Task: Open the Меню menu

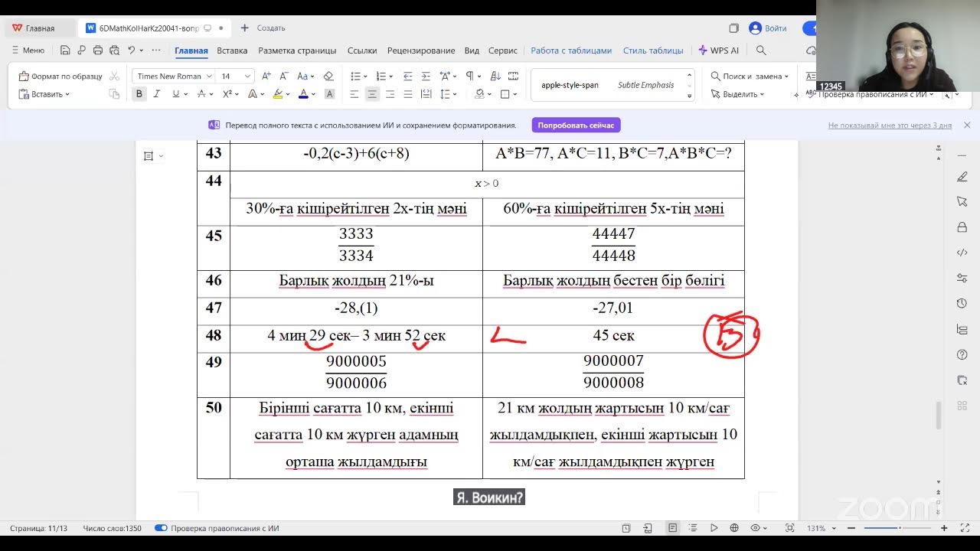Action: (28, 51)
